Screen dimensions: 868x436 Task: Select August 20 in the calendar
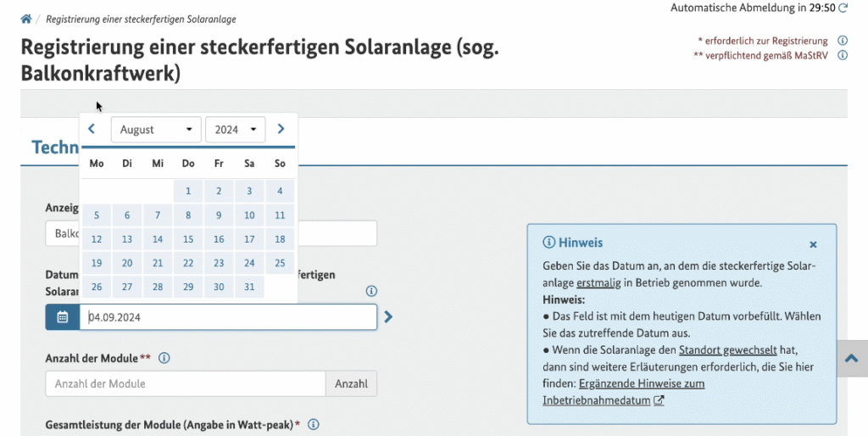(x=127, y=263)
